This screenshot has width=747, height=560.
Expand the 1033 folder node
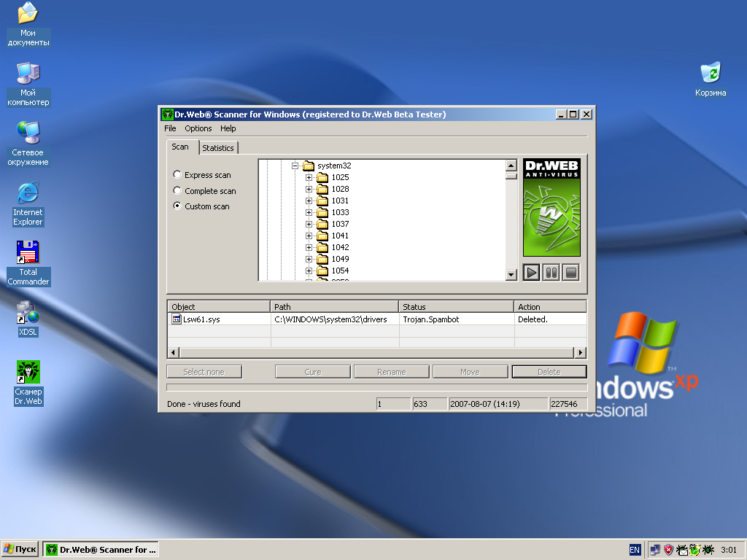pos(309,212)
